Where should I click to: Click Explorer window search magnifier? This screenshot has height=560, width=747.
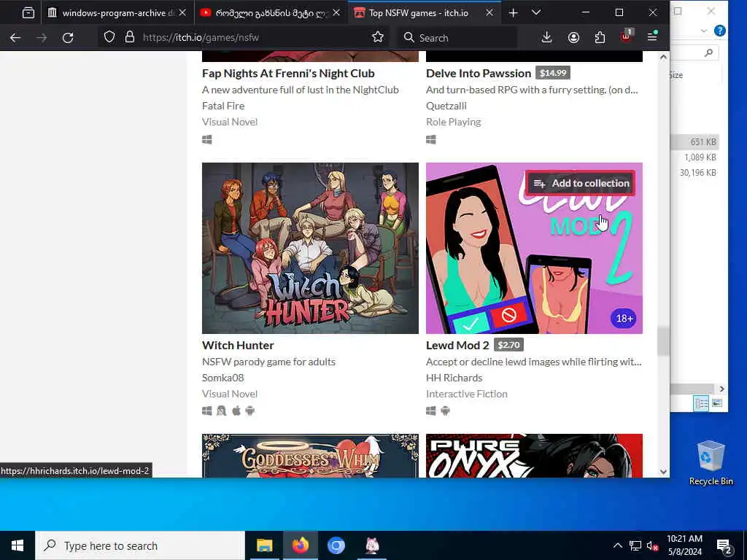708,52
